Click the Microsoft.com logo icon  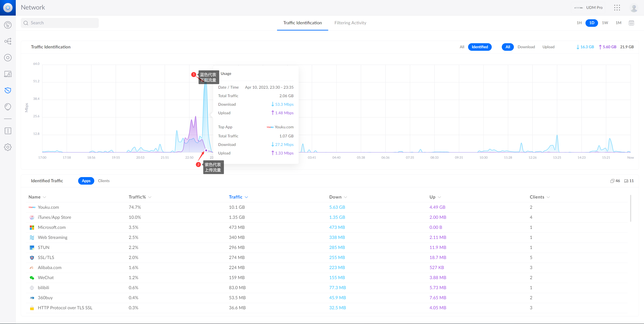[x=32, y=227]
